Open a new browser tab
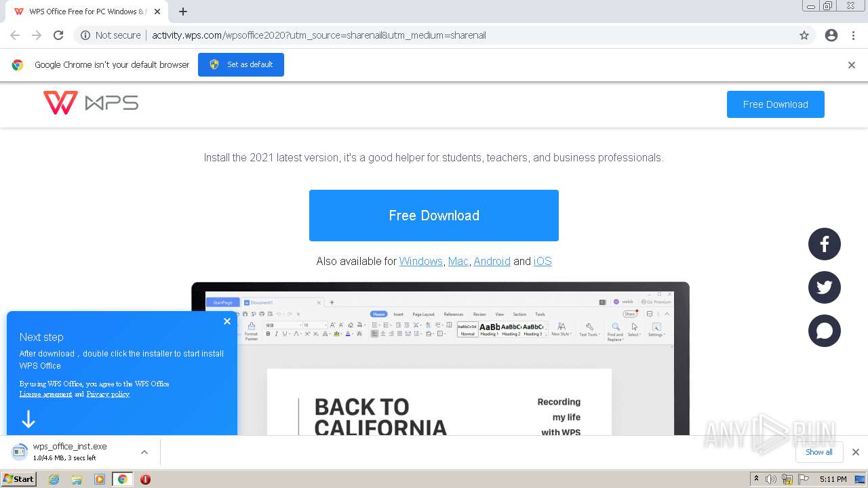 pyautogui.click(x=183, y=12)
